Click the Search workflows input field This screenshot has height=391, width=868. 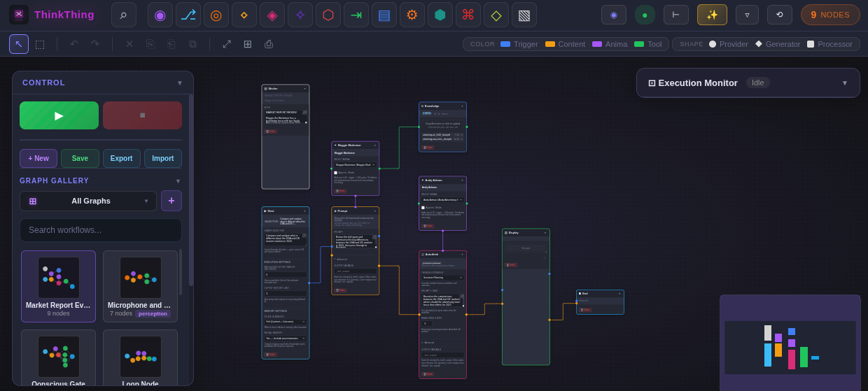[x=101, y=230]
